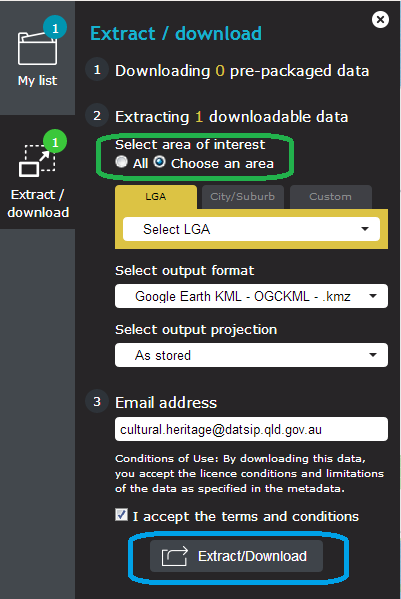Click the blue badge on My list
Viewport: 401px width, 599px height.
[x=55, y=28]
